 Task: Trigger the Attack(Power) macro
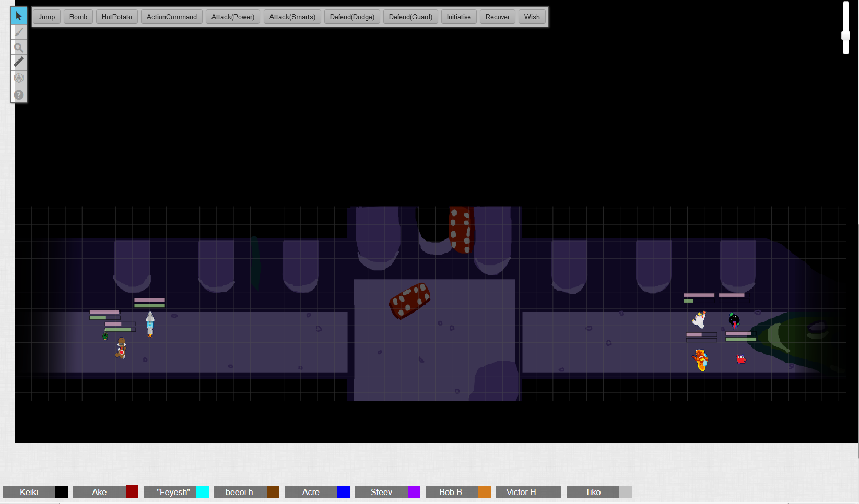tap(233, 17)
